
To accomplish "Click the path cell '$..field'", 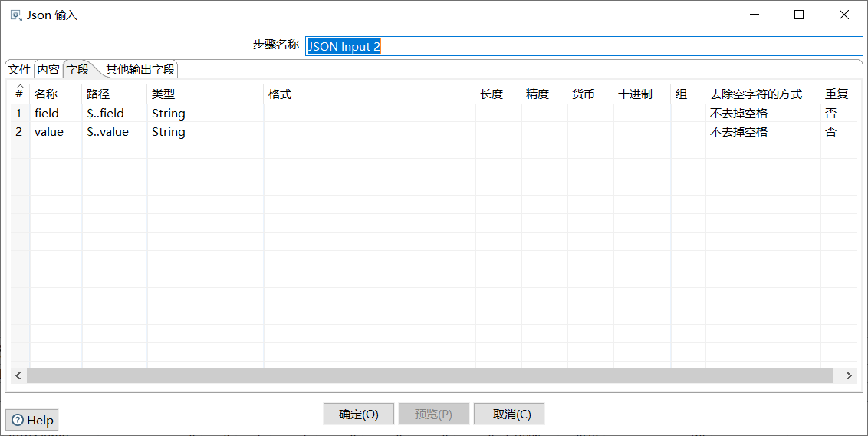I will (114, 113).
